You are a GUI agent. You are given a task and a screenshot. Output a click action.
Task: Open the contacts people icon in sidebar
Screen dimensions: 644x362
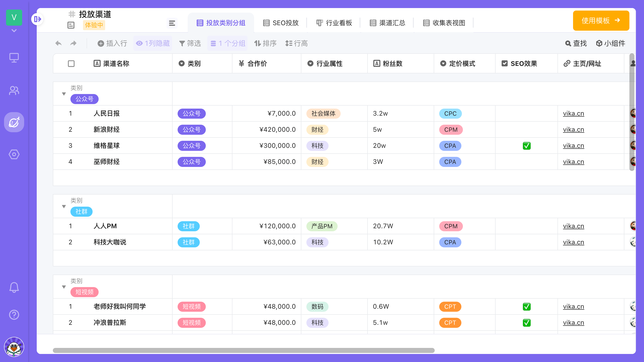pyautogui.click(x=14, y=90)
